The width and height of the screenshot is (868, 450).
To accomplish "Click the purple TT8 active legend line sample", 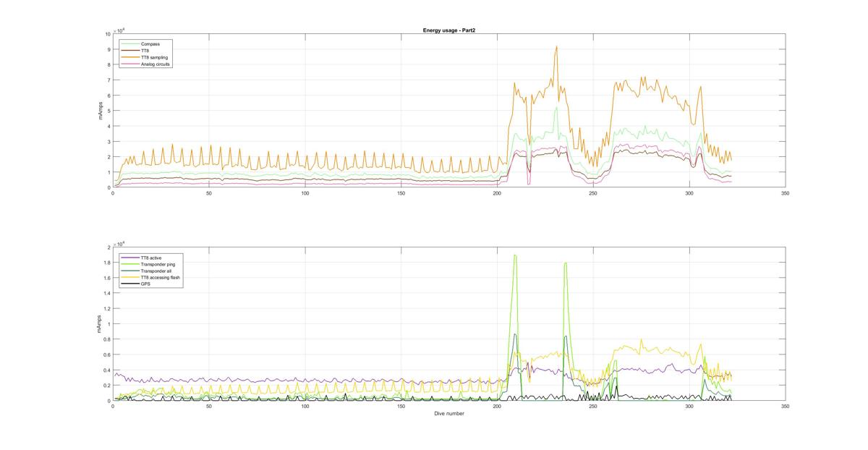I will [x=129, y=258].
